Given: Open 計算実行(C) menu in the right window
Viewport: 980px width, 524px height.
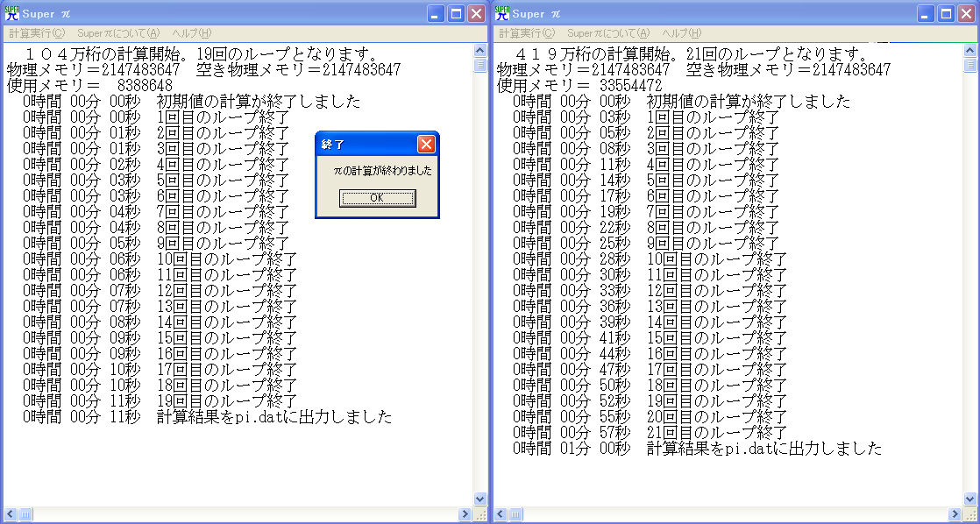Looking at the screenshot, I should [527, 33].
